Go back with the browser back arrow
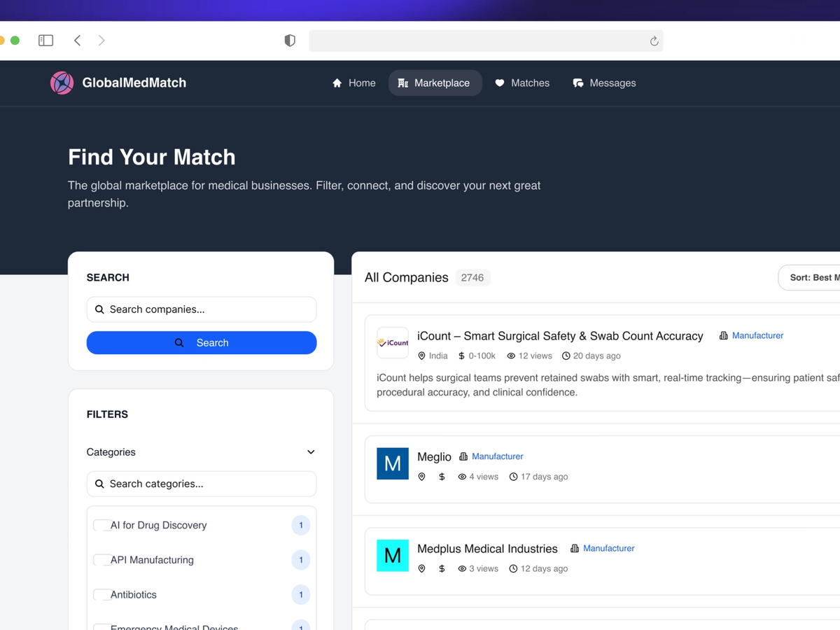This screenshot has height=630, width=840. [x=77, y=41]
